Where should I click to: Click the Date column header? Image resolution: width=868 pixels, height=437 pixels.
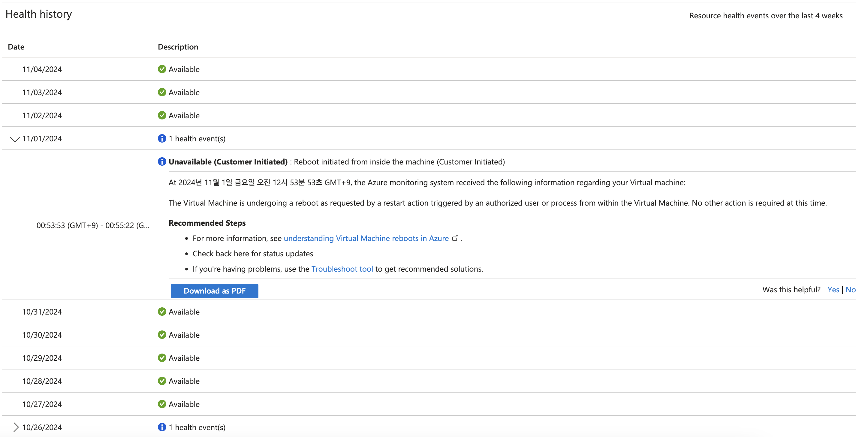[x=16, y=47]
